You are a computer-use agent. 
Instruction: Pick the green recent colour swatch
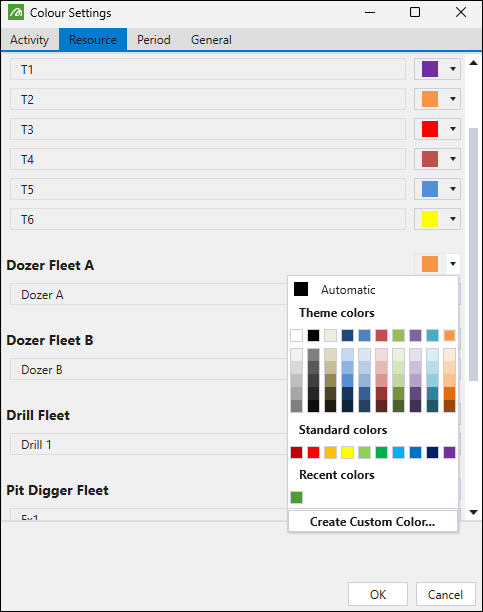pos(297,497)
